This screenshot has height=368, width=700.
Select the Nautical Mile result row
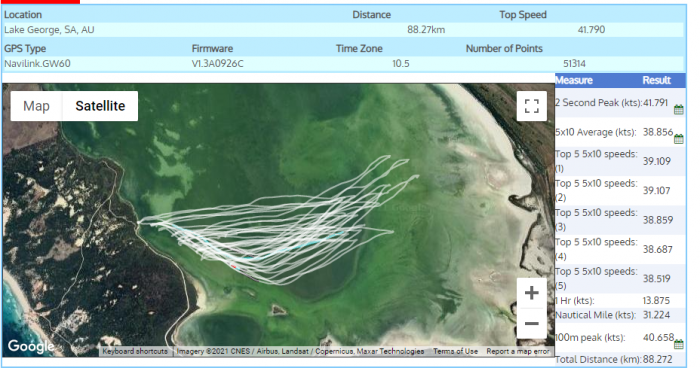(620, 315)
